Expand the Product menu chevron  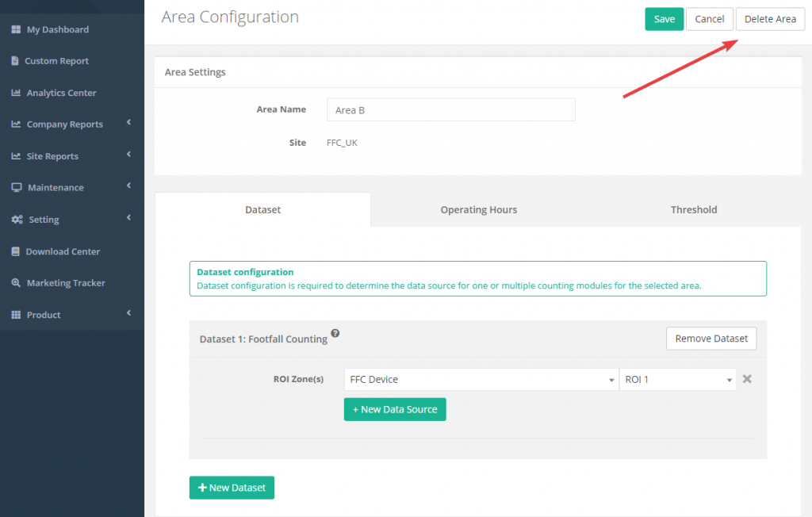(128, 313)
